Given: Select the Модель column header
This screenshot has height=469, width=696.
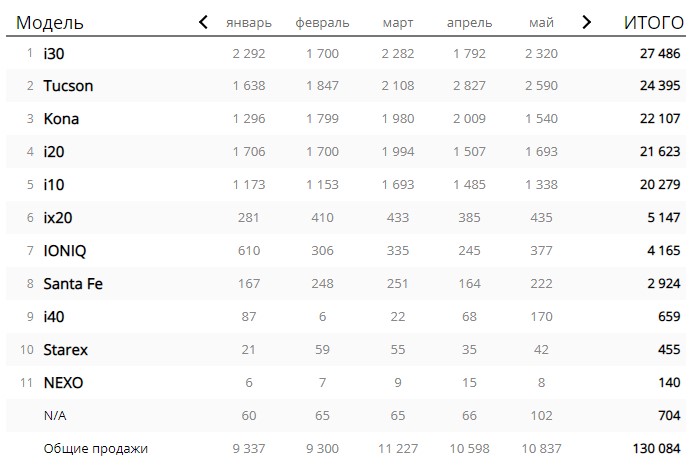Looking at the screenshot, I should (50, 22).
